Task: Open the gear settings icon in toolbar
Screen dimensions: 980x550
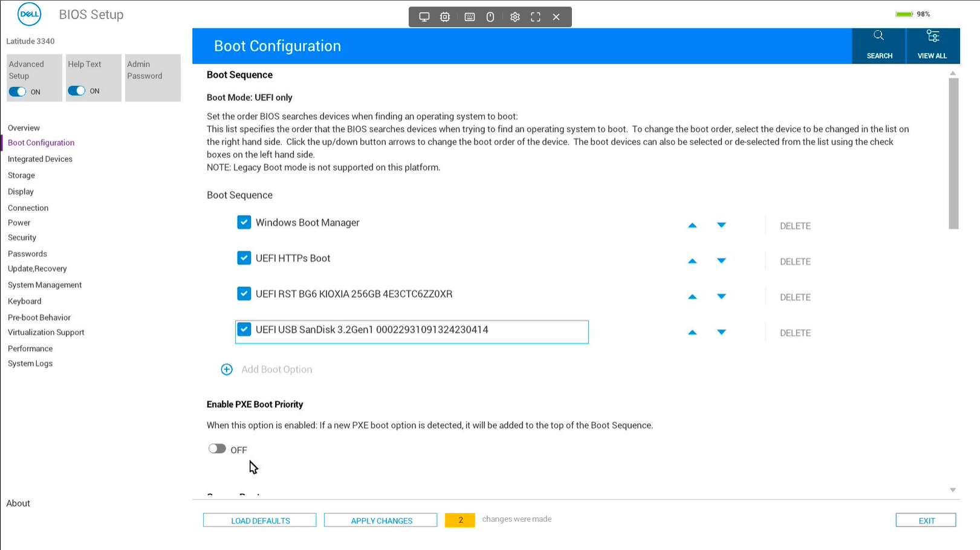Action: click(515, 17)
